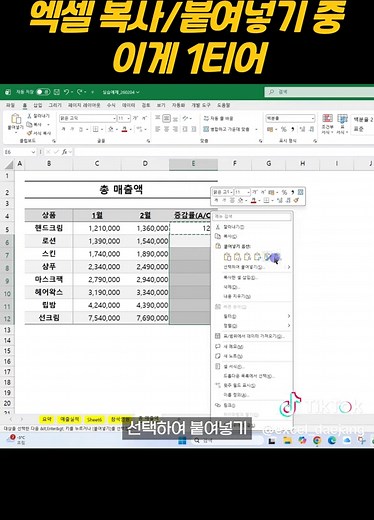The width and height of the screenshot is (374, 520).
Task: Click the insert function fx icon
Action: pos(65,152)
